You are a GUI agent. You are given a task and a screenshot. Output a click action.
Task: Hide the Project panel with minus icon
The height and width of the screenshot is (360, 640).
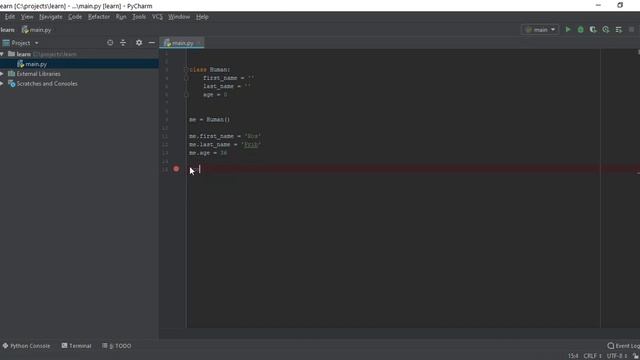[x=152, y=42]
